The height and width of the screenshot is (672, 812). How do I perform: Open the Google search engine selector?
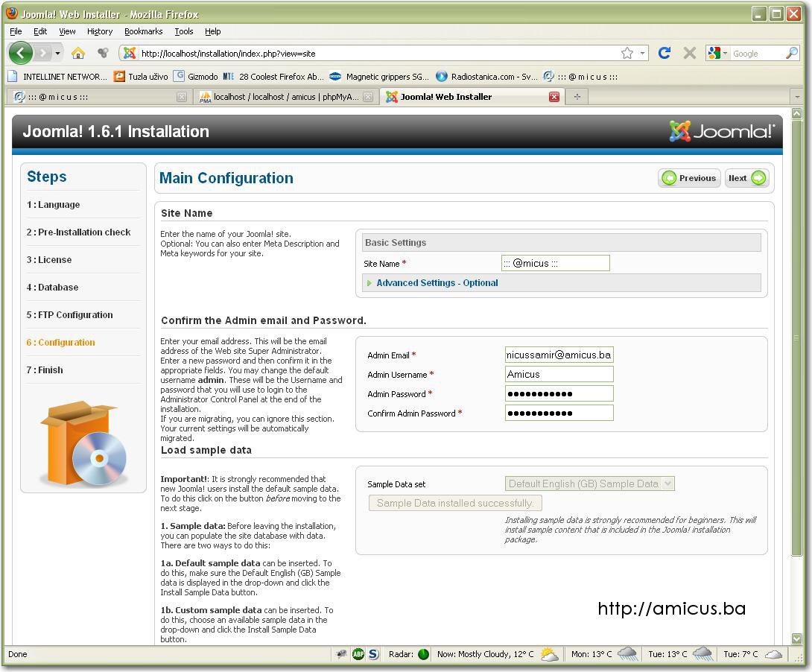[x=718, y=53]
